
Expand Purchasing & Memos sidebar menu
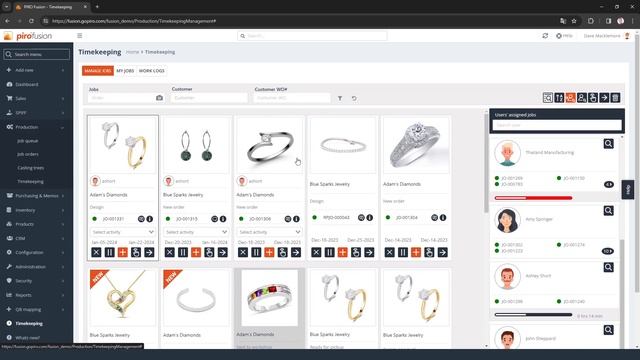[36, 196]
